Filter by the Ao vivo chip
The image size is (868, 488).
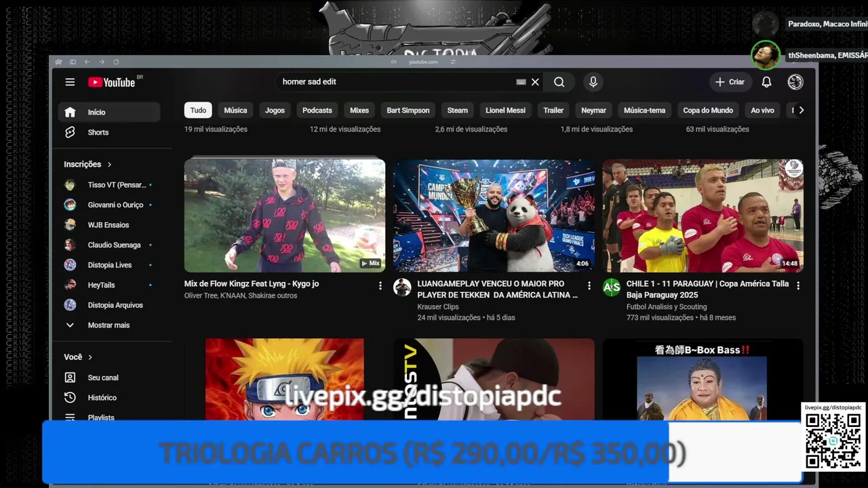tap(762, 110)
